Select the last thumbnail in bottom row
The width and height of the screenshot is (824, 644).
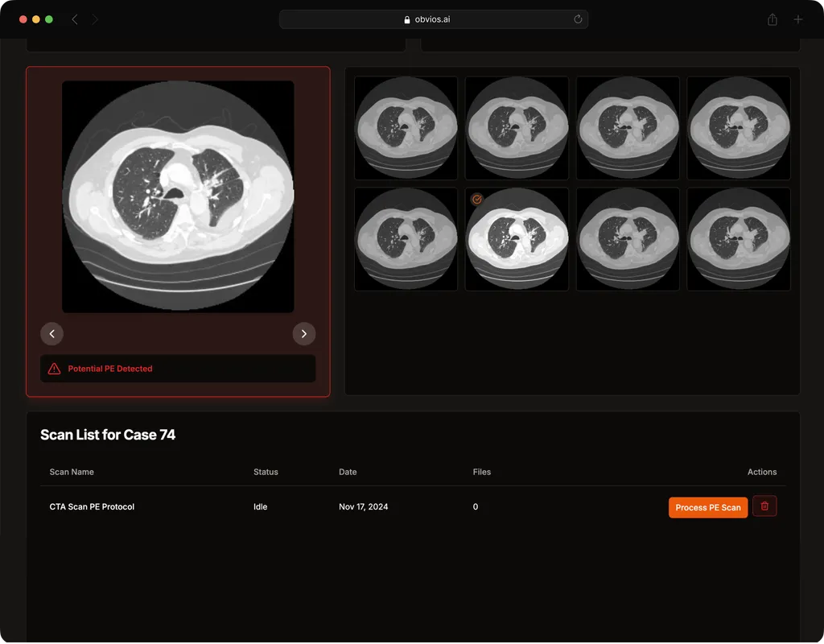click(739, 239)
